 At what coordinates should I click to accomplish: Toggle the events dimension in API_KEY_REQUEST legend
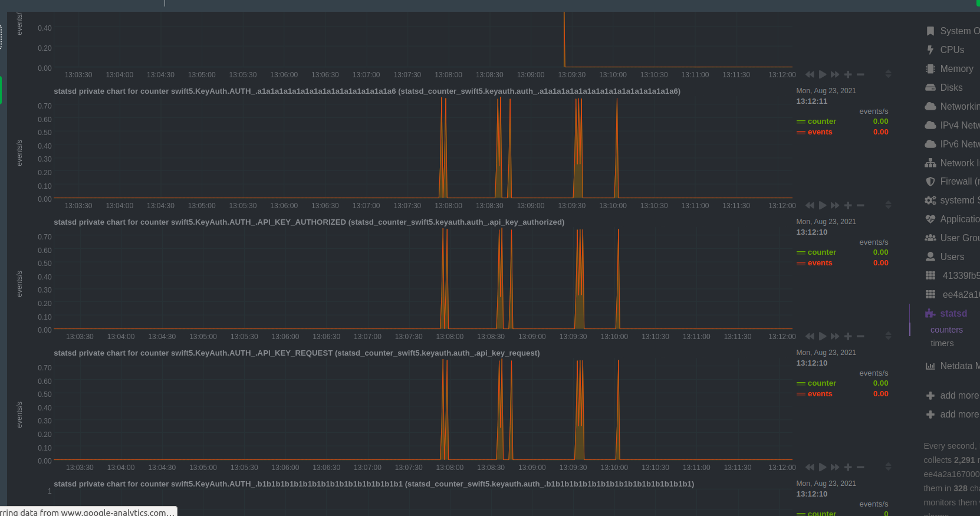820,394
